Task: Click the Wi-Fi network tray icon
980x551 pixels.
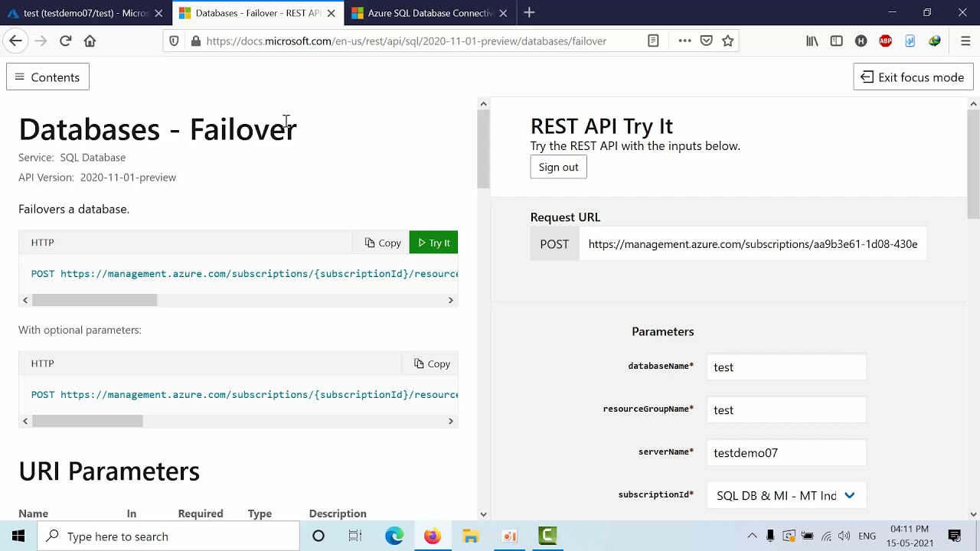Action: click(825, 536)
